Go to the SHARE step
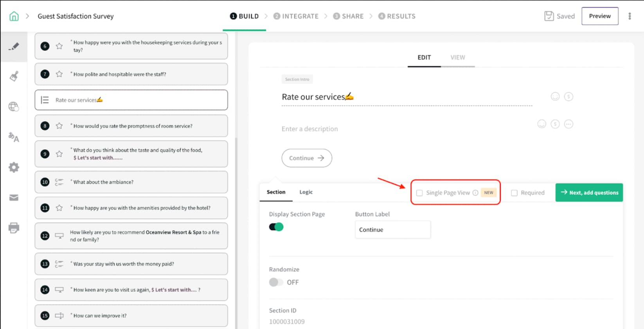This screenshot has width=644, height=329. click(348, 16)
